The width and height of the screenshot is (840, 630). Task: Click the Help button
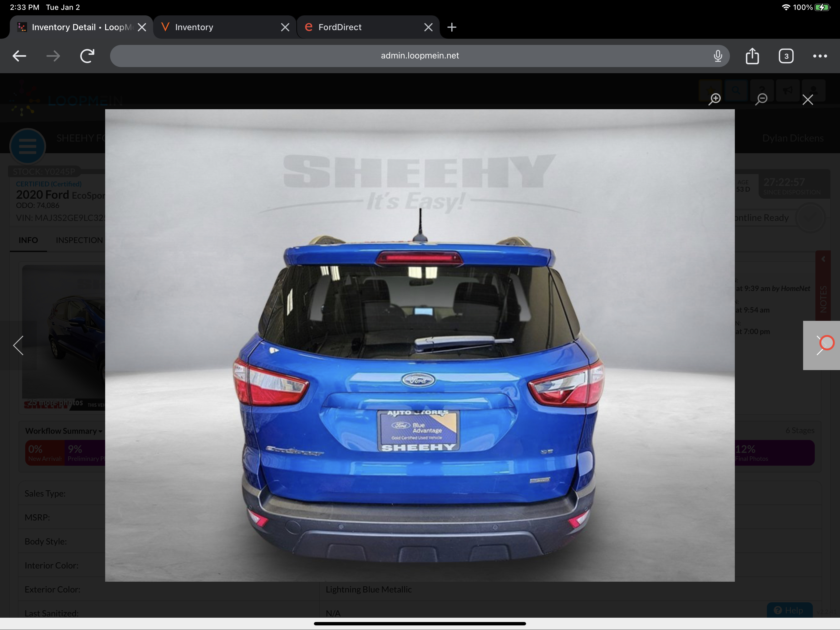point(790,610)
